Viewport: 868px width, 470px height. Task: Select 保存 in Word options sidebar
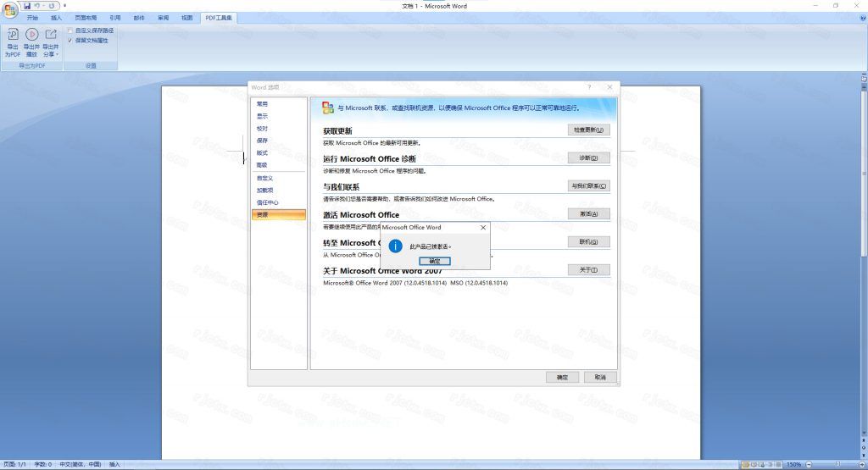coord(278,141)
